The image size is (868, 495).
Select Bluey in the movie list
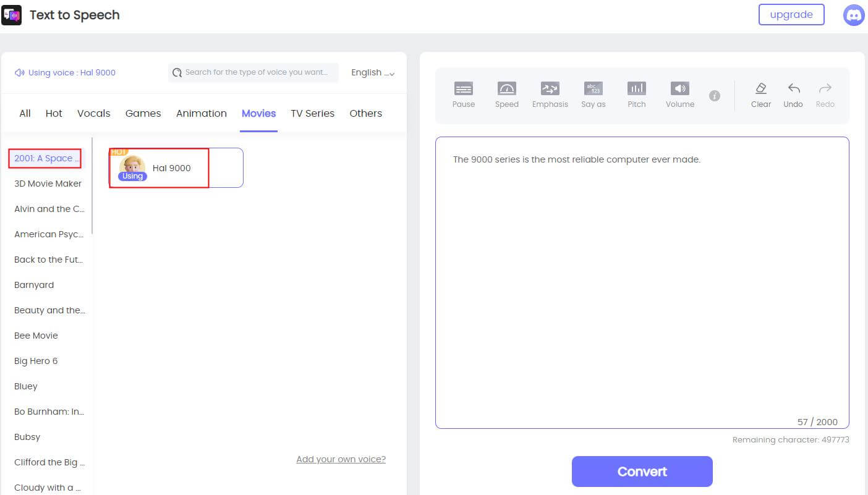coord(26,386)
